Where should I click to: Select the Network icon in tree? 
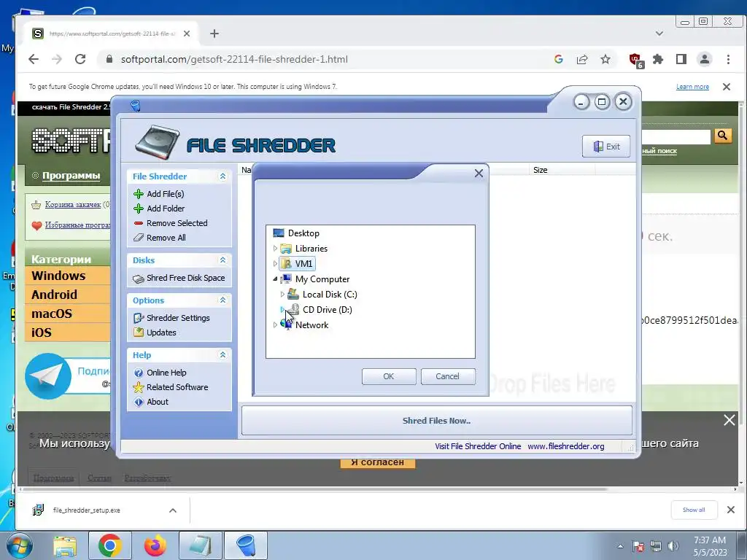pyautogui.click(x=286, y=324)
